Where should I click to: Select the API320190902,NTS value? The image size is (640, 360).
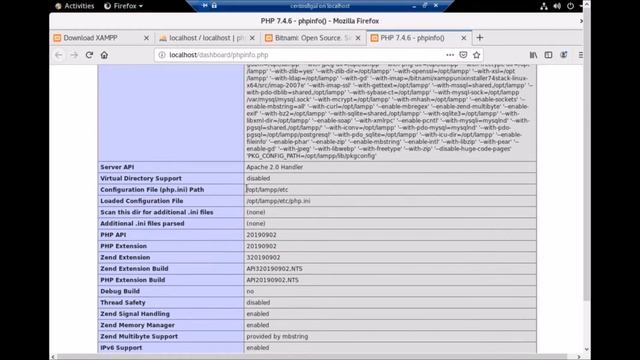point(274,269)
